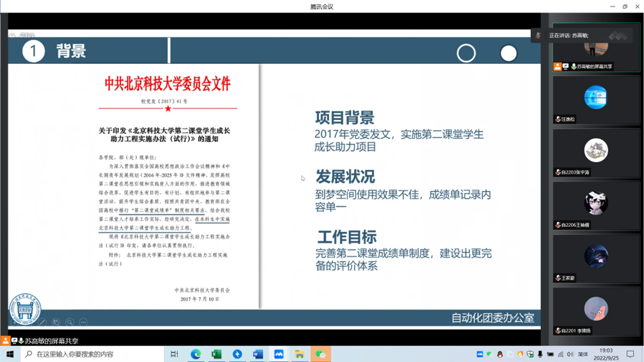Switch to Tencent Meeting on the taskbar
This screenshot has height=362, width=644.
tap(279, 354)
